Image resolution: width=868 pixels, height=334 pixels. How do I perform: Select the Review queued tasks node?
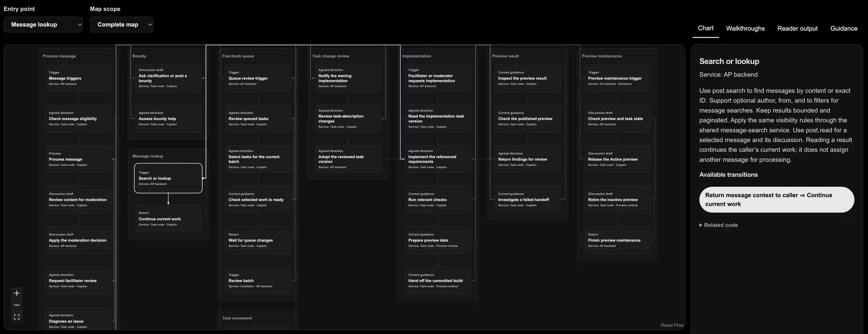coord(258,118)
